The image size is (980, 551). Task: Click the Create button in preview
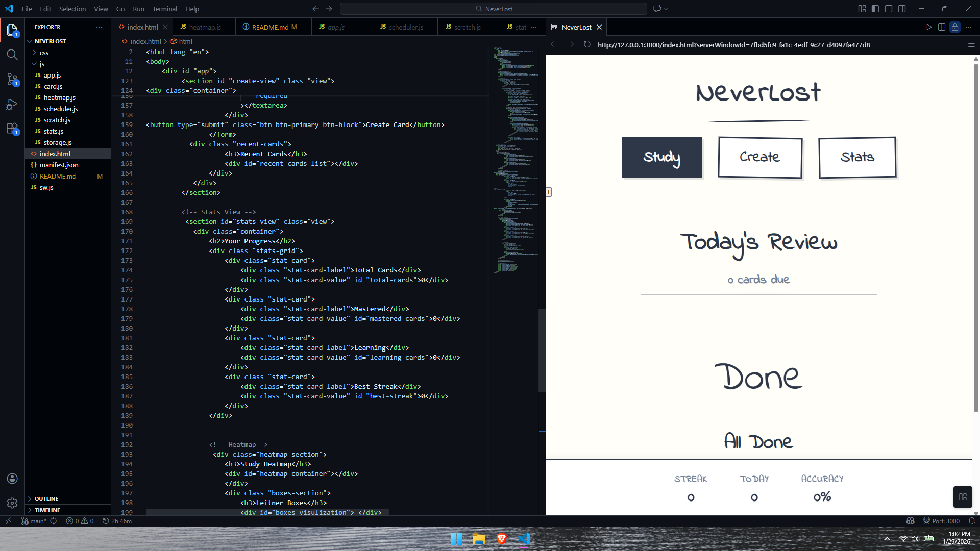[759, 157]
